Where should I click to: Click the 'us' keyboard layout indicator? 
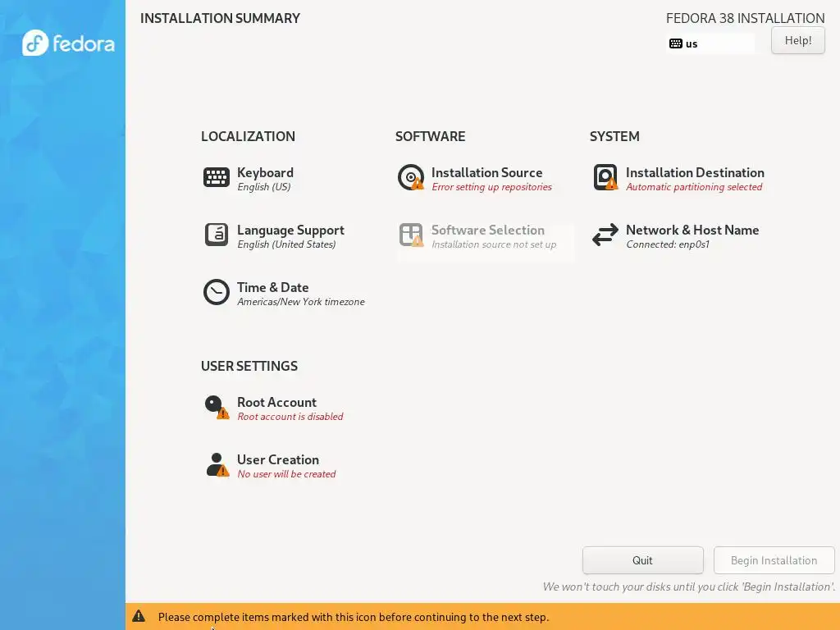point(710,43)
